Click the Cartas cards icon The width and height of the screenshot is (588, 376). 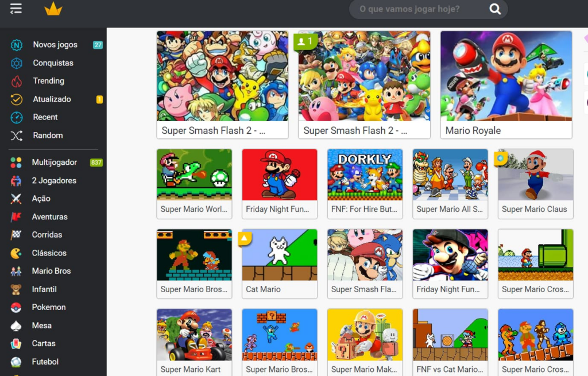point(16,343)
